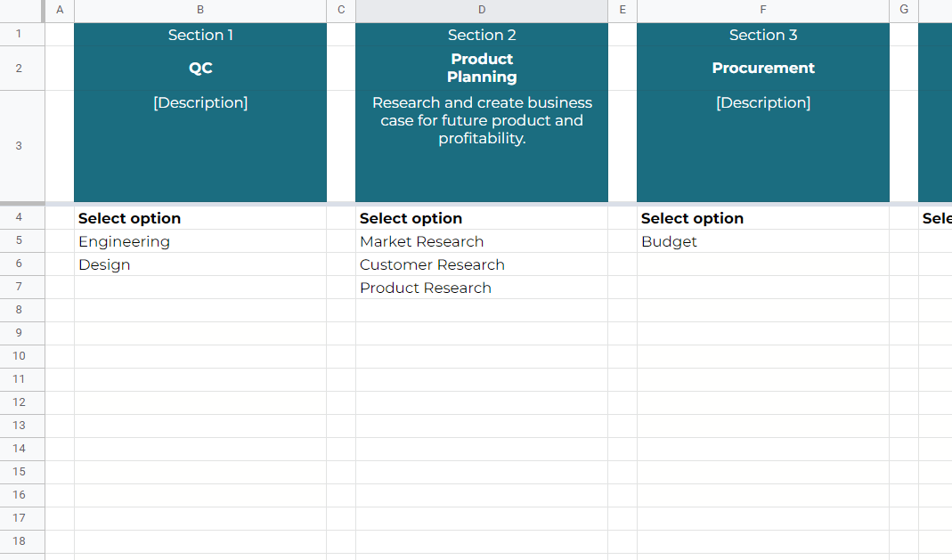Open Select option cell under QC
952x560 pixels.
pyautogui.click(x=200, y=218)
